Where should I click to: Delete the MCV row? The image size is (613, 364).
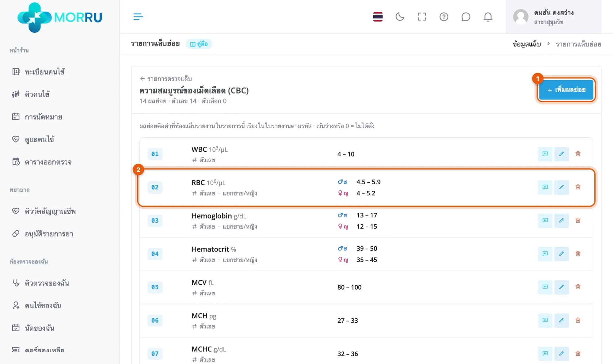pyautogui.click(x=578, y=287)
